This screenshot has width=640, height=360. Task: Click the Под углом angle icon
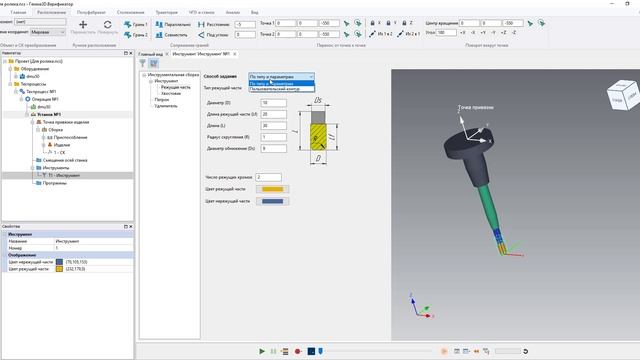click(201, 35)
